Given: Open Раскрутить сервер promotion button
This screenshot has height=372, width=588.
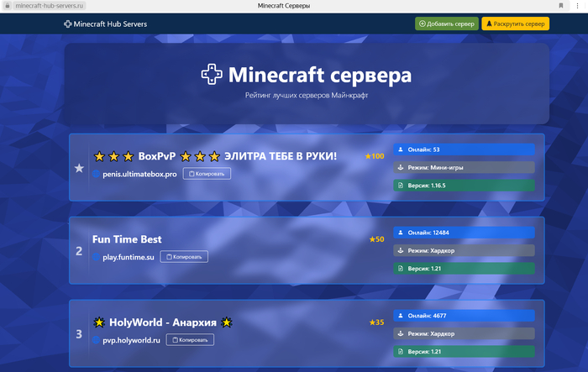Looking at the screenshot, I should 515,24.
